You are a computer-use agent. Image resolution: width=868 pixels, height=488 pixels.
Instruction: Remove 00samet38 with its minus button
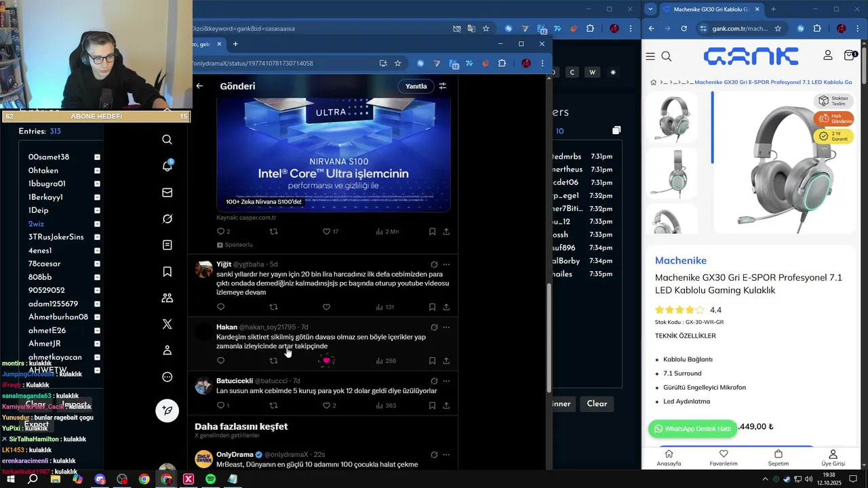97,157
